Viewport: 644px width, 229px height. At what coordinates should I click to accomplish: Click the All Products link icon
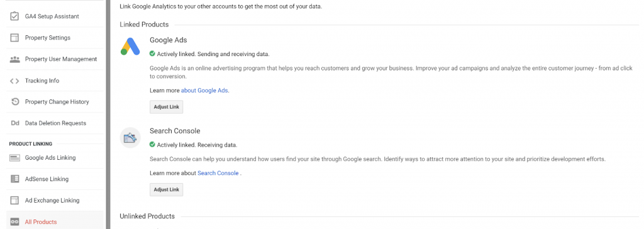tap(15, 222)
